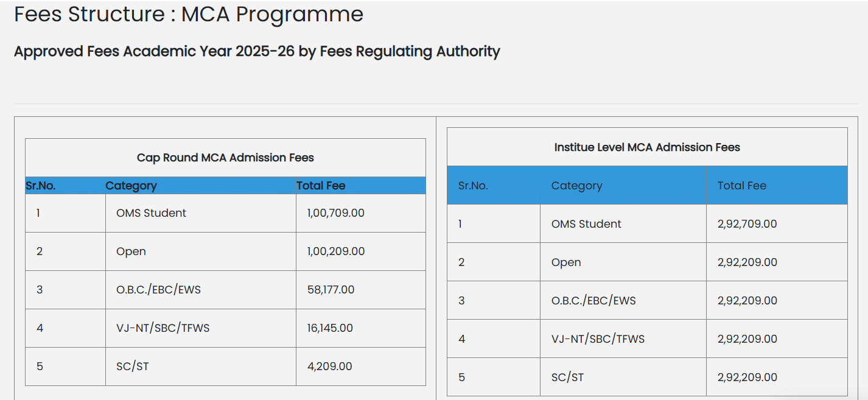Select SC/ST in the Institute Level table
868x400 pixels.
[x=567, y=377]
